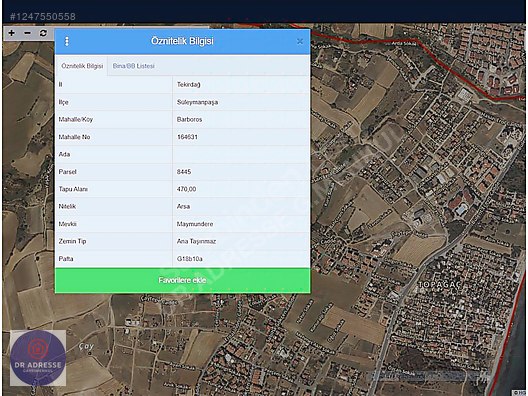Switch to the Bina/BB Listesi tab

click(x=133, y=66)
